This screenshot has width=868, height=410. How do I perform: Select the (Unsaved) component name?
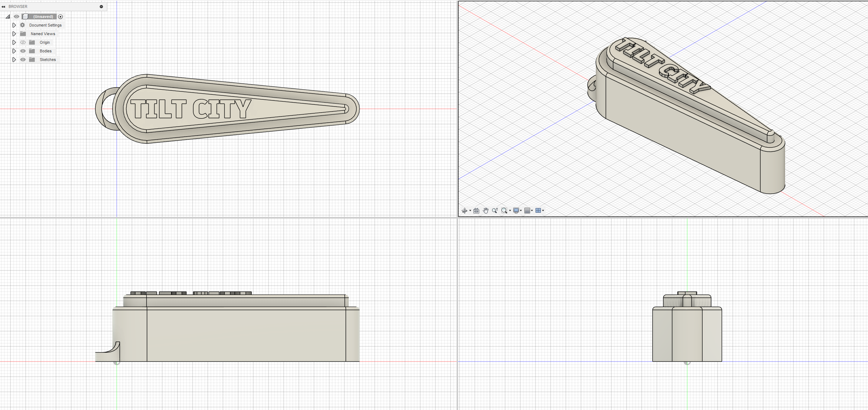(x=43, y=17)
